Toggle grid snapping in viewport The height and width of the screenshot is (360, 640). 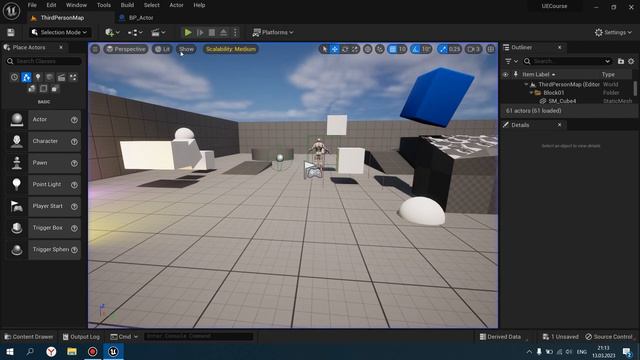pos(393,49)
